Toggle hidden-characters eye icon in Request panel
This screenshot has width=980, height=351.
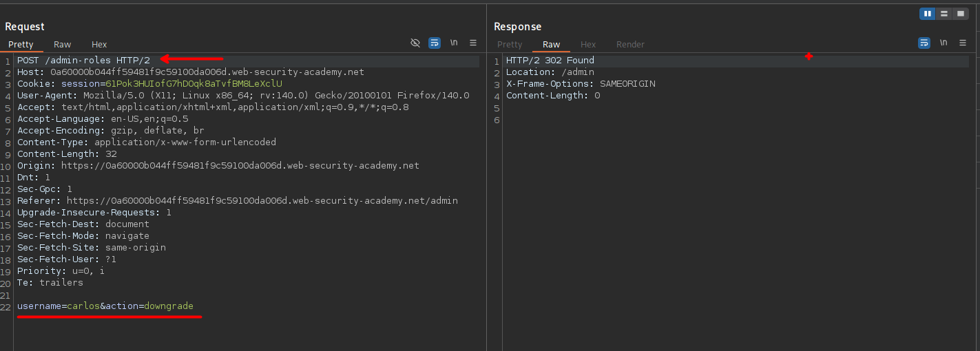(415, 43)
